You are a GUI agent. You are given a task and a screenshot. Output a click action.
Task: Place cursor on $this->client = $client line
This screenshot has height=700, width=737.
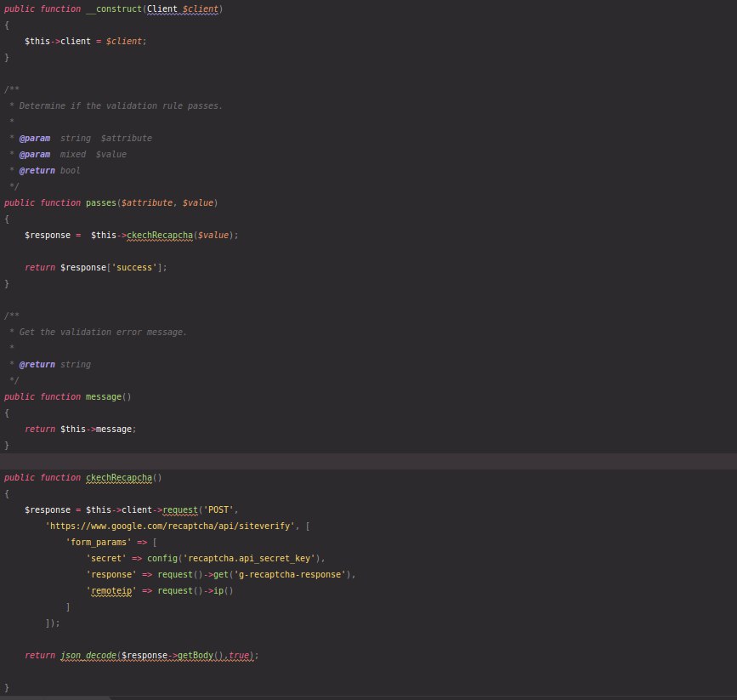click(86, 42)
